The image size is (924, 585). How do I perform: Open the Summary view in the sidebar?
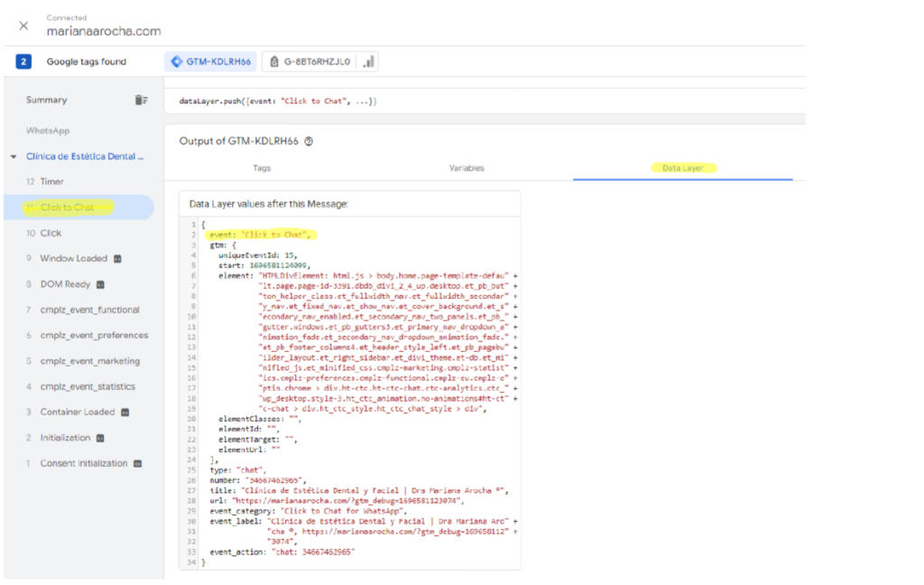(x=47, y=99)
